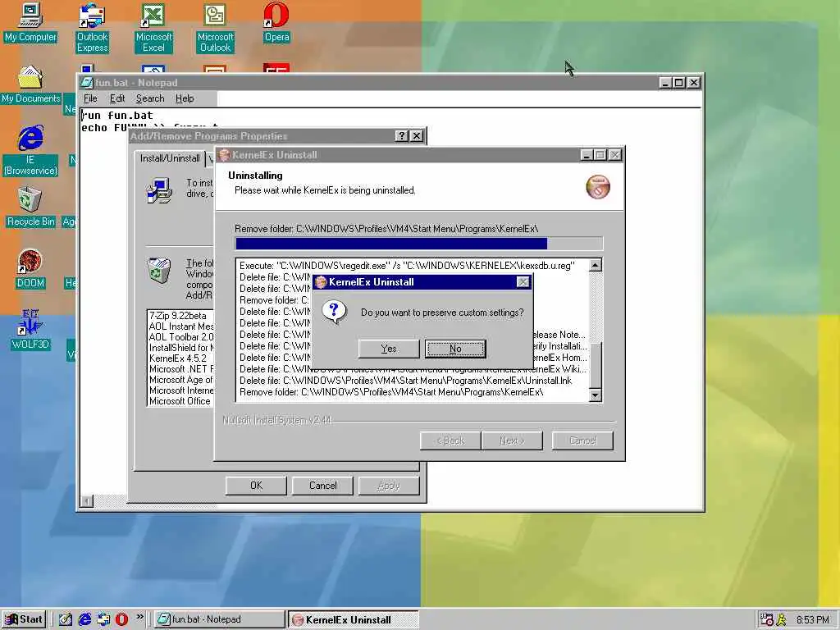Viewport: 840px width, 630px height.
Task: Select the Install/Uninstall tab
Action: click(x=170, y=158)
